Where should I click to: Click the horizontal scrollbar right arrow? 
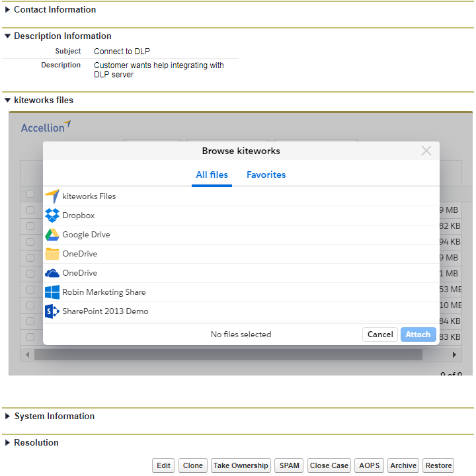click(x=454, y=355)
